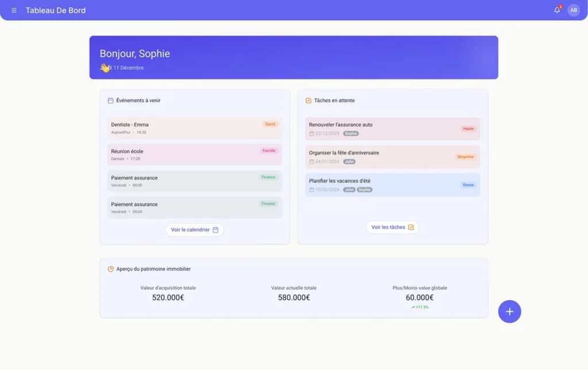Open Voir les tâches
Screen dimensions: 588x371
click(x=393, y=227)
